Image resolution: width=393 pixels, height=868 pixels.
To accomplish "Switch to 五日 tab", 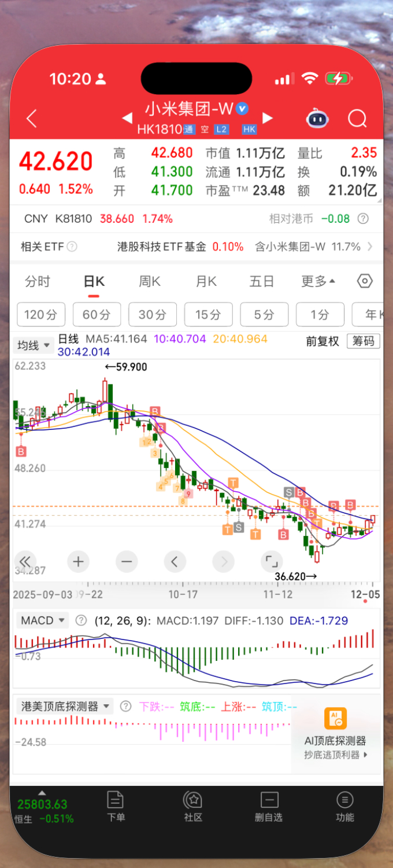I will pos(261,281).
